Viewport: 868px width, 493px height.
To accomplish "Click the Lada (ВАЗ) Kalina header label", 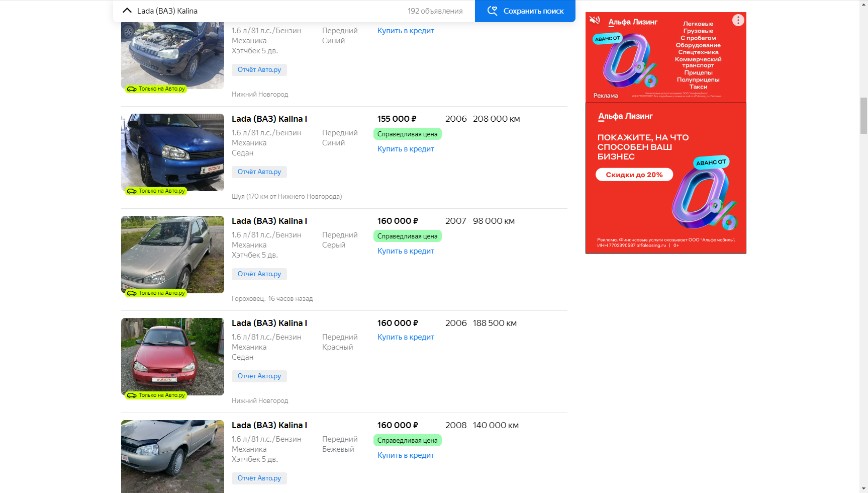I will [x=167, y=11].
